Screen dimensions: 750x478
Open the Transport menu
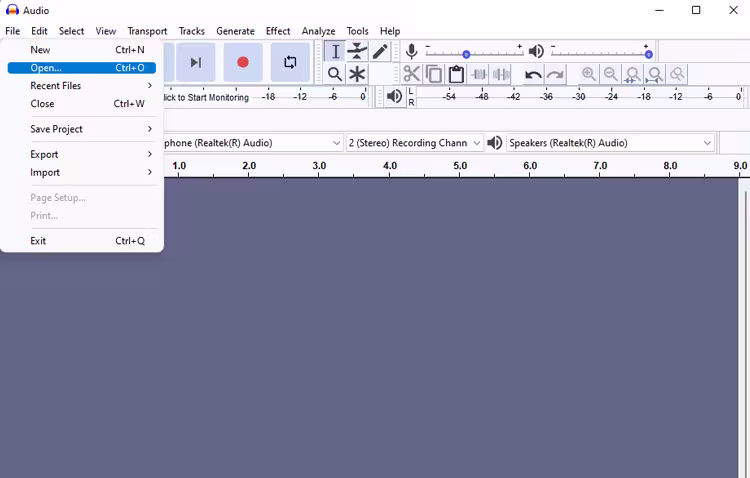coord(147,31)
